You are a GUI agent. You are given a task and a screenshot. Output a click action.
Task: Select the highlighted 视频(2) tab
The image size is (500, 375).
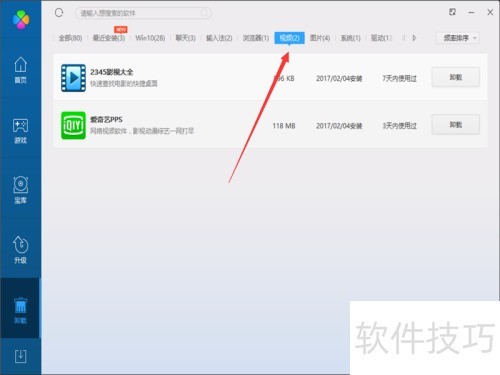[289, 38]
